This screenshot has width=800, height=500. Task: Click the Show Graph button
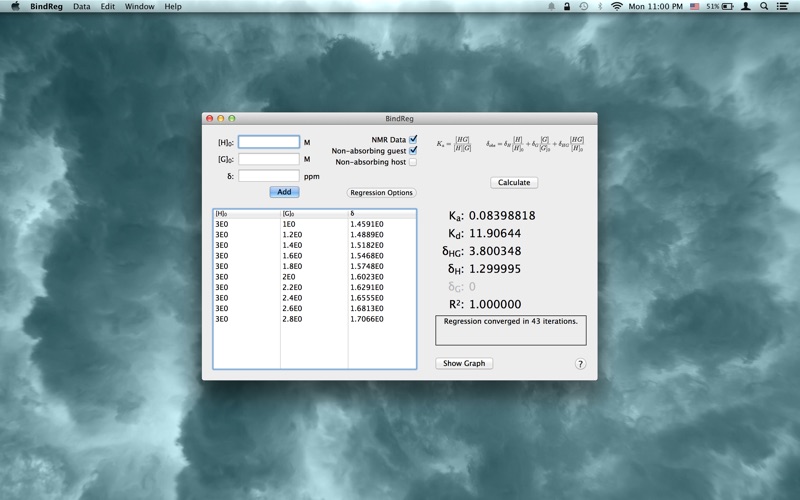point(464,363)
